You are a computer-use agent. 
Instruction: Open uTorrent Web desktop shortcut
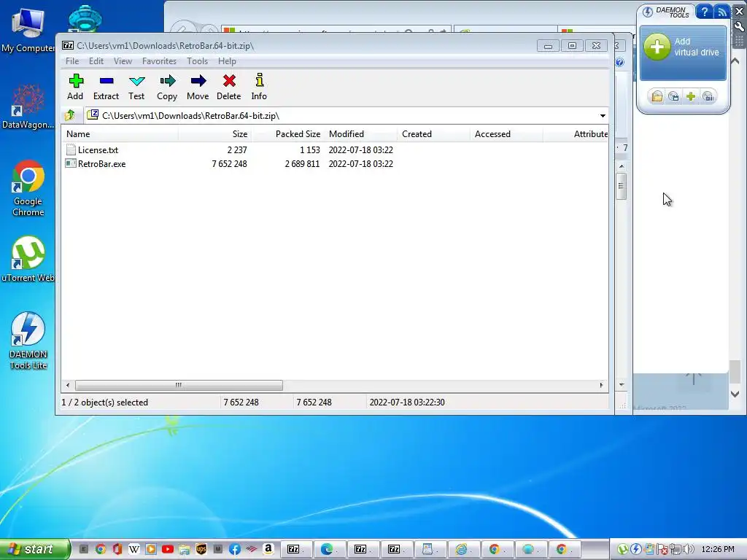(28, 259)
